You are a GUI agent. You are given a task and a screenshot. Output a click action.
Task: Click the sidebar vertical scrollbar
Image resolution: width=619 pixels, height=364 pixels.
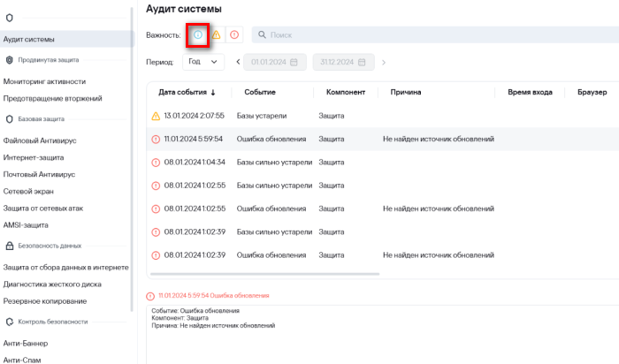point(132,160)
